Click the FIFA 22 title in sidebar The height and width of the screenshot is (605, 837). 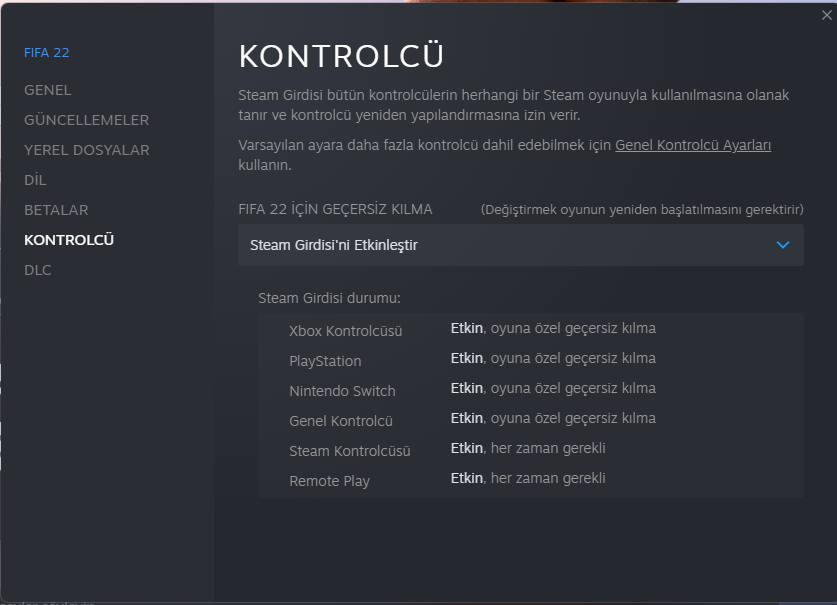pos(47,53)
